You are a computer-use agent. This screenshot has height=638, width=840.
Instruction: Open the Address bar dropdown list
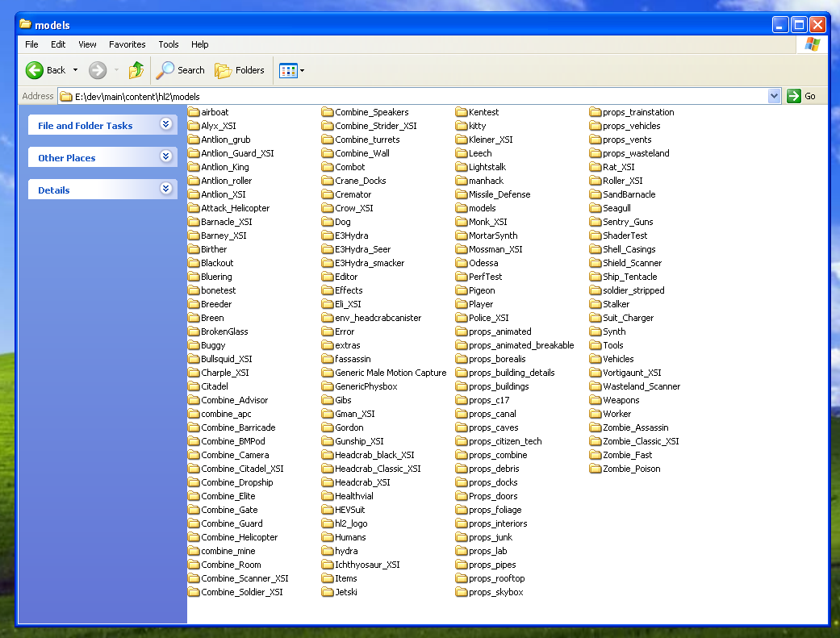pos(774,96)
